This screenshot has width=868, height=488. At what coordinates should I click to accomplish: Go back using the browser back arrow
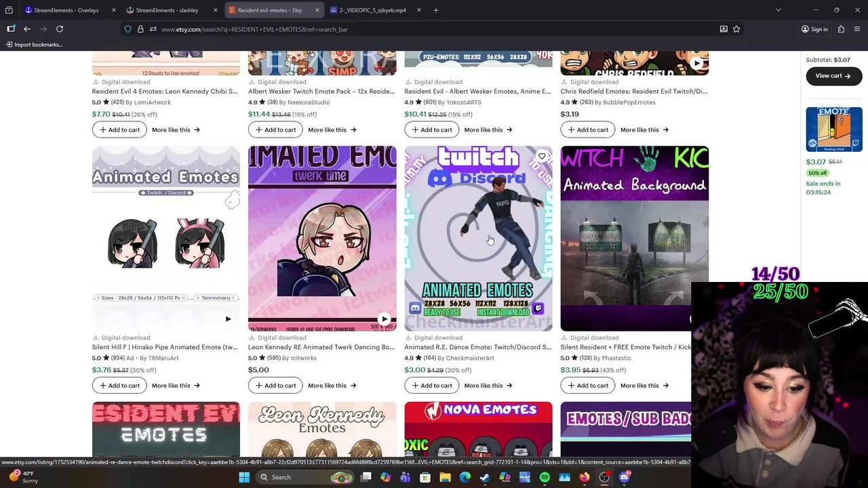pyautogui.click(x=27, y=29)
